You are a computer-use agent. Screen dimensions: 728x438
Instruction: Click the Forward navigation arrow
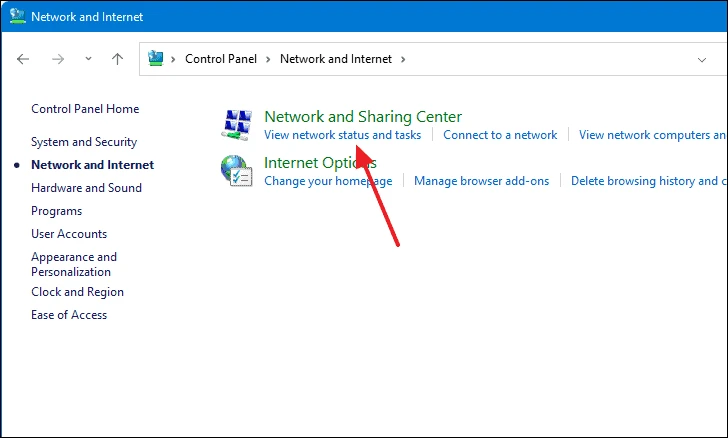click(58, 59)
